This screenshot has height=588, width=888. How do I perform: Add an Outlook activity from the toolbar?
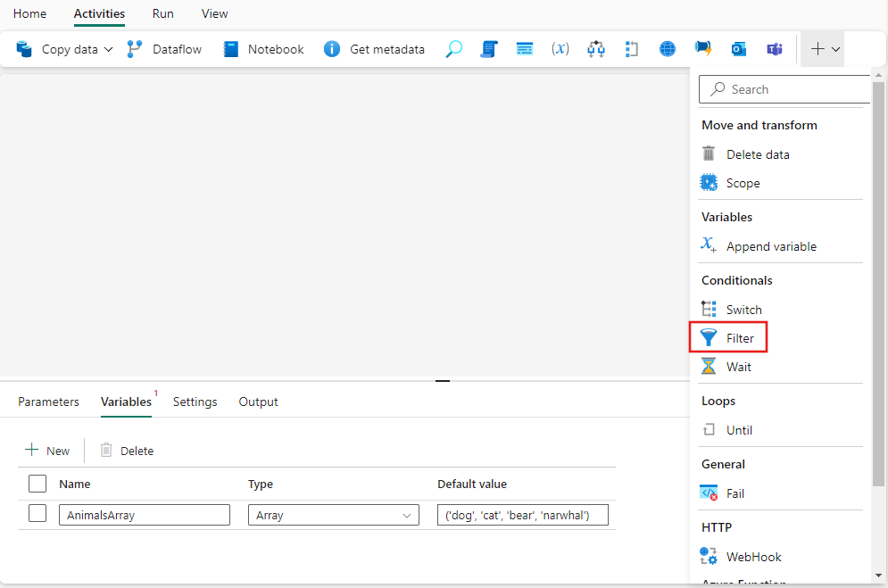click(x=739, y=49)
